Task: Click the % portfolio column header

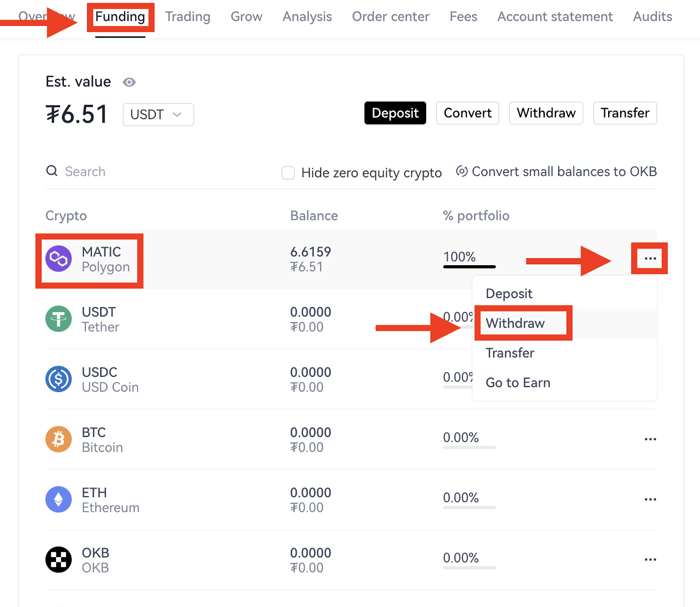Action: pyautogui.click(x=476, y=216)
